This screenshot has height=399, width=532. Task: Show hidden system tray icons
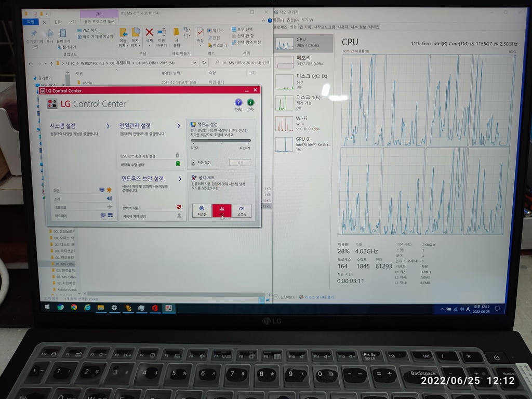tap(442, 309)
